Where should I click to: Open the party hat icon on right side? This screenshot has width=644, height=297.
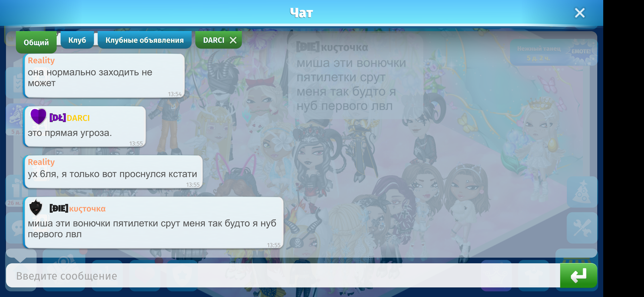582,192
